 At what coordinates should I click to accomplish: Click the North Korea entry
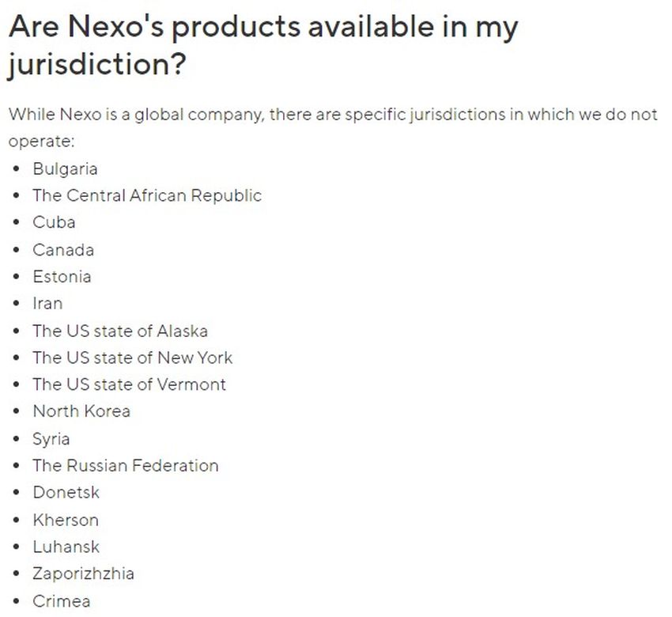pos(81,411)
